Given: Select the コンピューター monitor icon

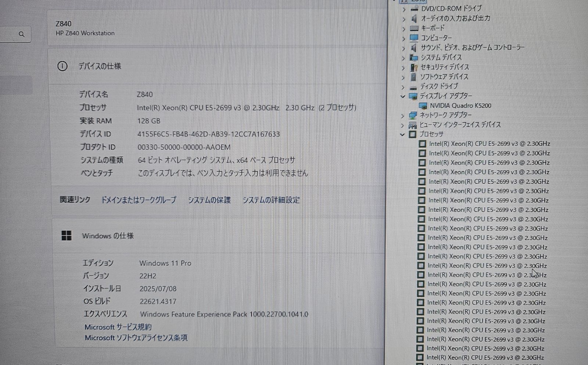Looking at the screenshot, I should (x=414, y=38).
